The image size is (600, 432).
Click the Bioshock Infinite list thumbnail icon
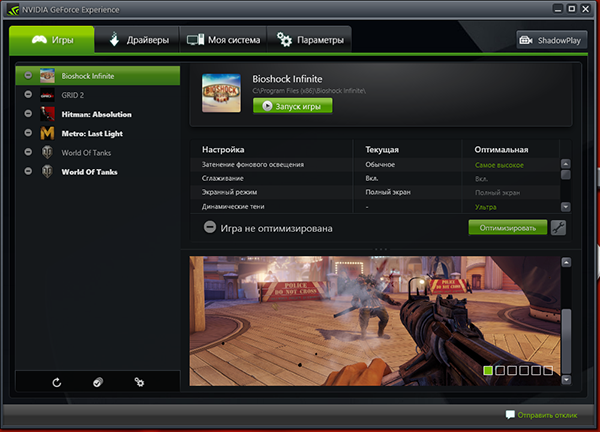point(47,76)
